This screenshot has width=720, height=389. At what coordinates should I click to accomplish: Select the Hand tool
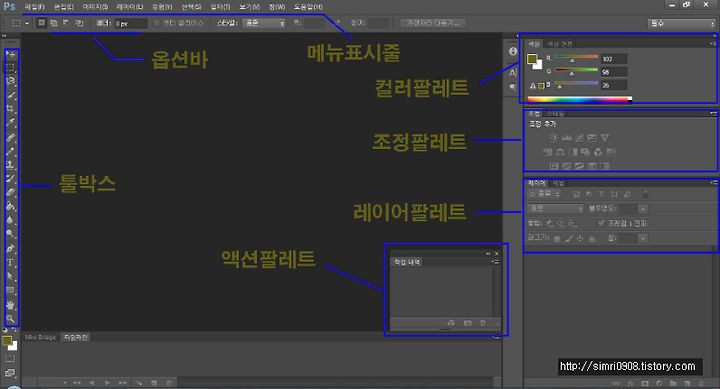(x=11, y=304)
